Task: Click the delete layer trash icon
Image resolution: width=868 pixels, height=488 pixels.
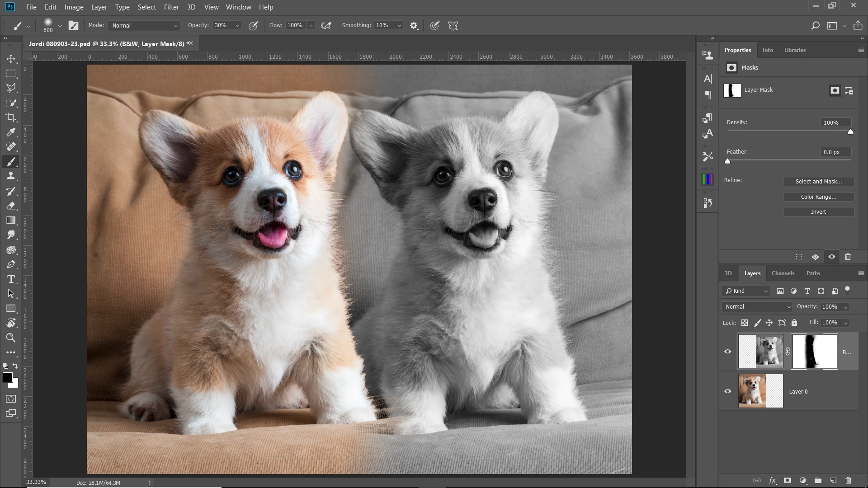Action: (x=848, y=480)
